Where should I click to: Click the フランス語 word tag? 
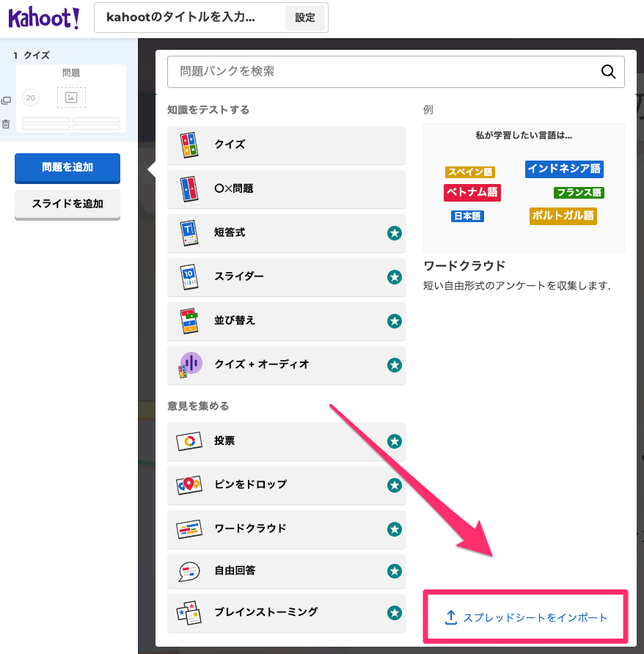click(579, 192)
